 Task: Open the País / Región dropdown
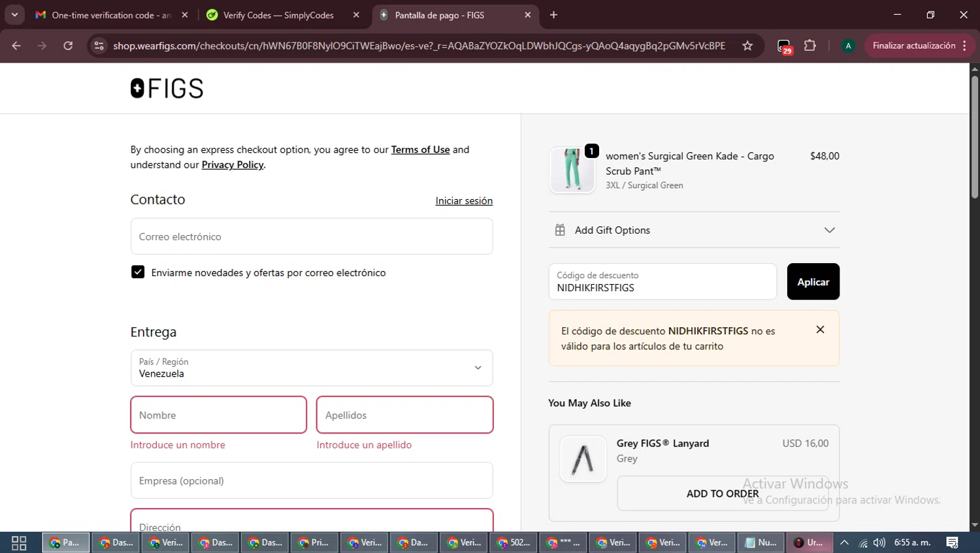312,368
